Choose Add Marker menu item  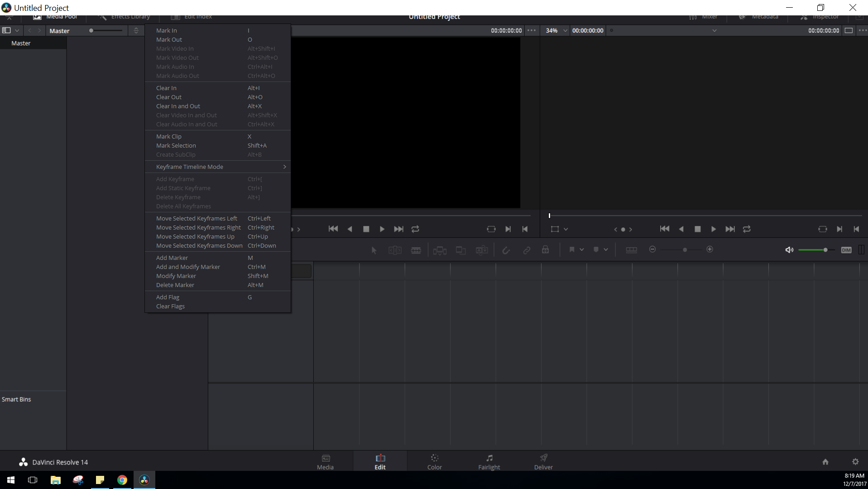[218, 258]
